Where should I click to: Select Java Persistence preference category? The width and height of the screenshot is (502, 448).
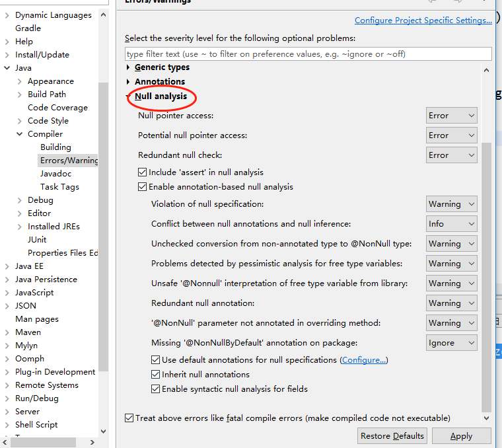point(46,280)
